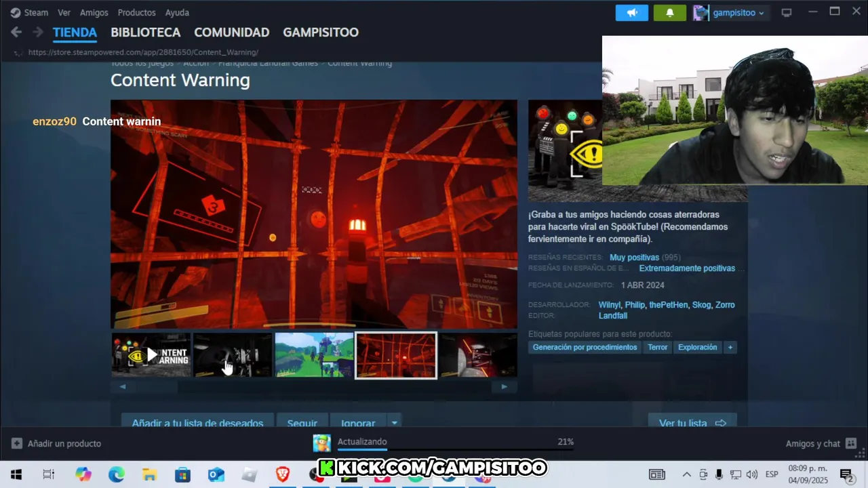Click the Terror tag
This screenshot has height=488, width=868.
657,347
